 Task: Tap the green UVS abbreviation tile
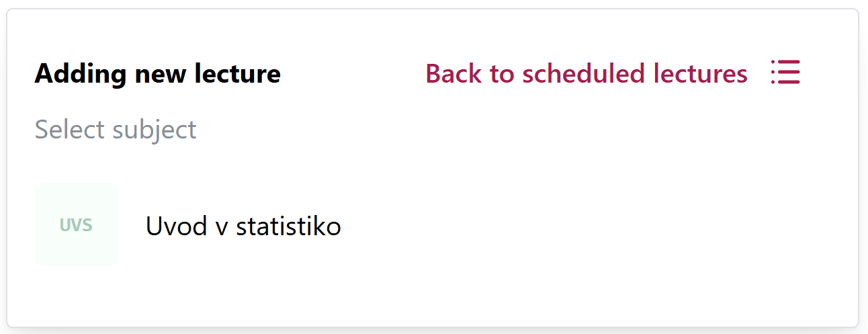(76, 224)
